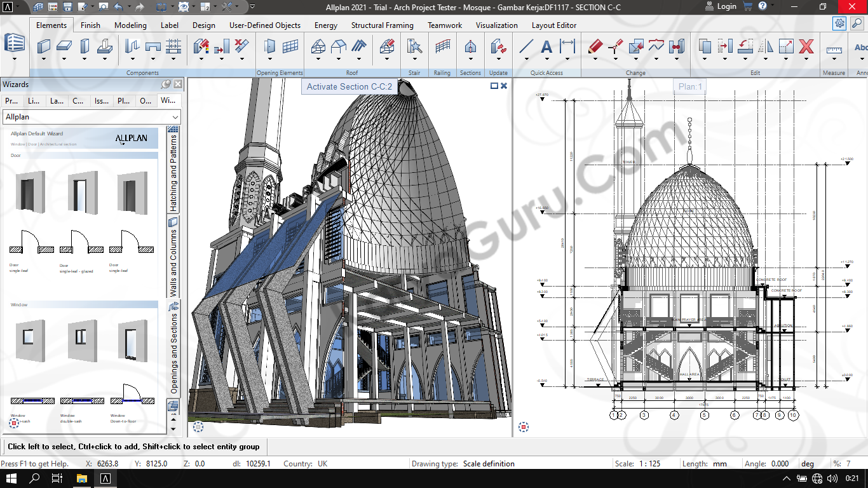Expand the Customize Quick Access Toolbar arrow
This screenshot has width=868, height=488.
point(252,7)
